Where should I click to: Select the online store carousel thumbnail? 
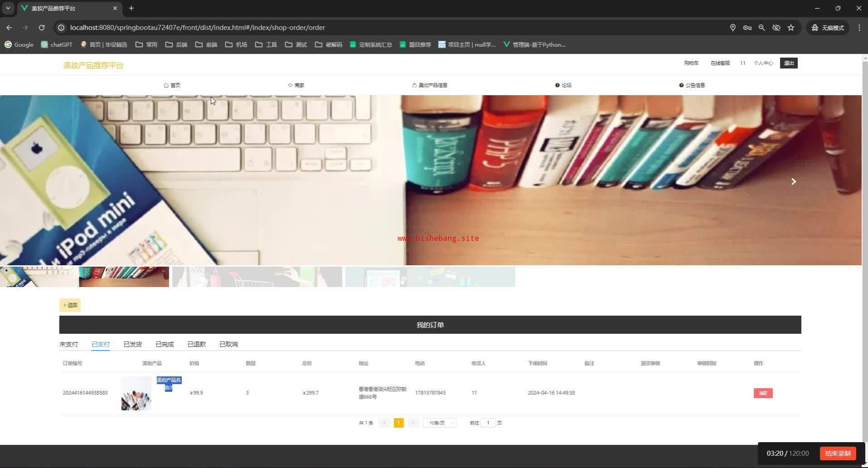coord(430,277)
